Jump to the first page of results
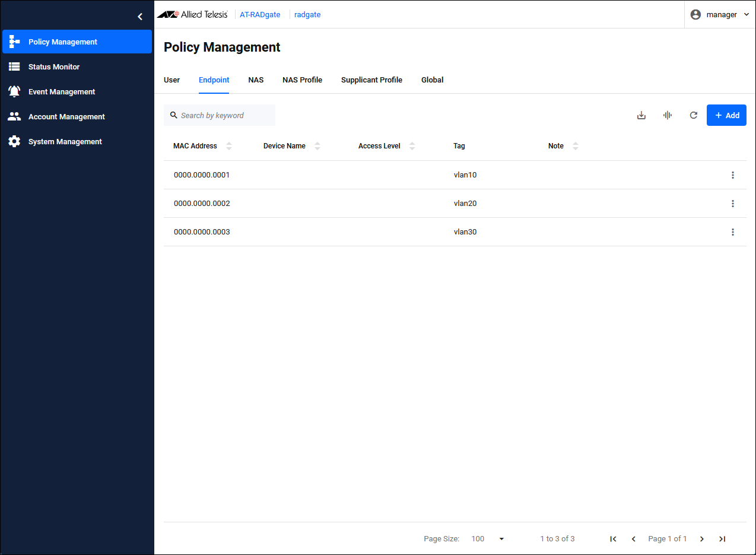 (x=614, y=539)
